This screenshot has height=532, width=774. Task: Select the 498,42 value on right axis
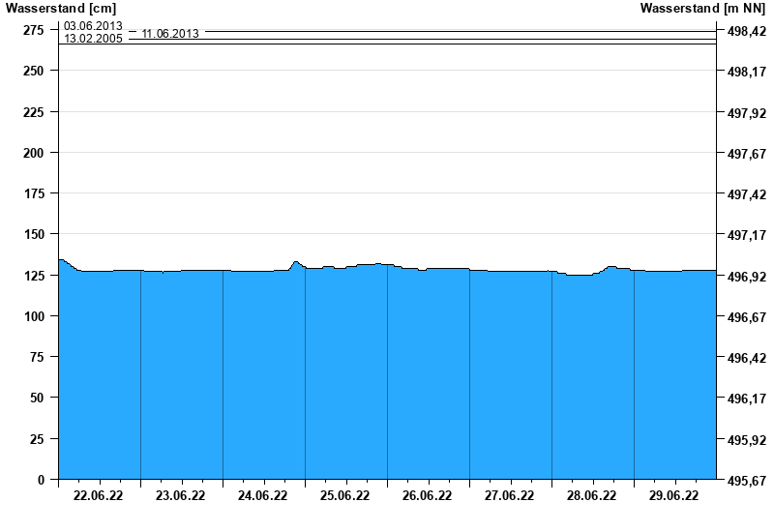pos(745,32)
